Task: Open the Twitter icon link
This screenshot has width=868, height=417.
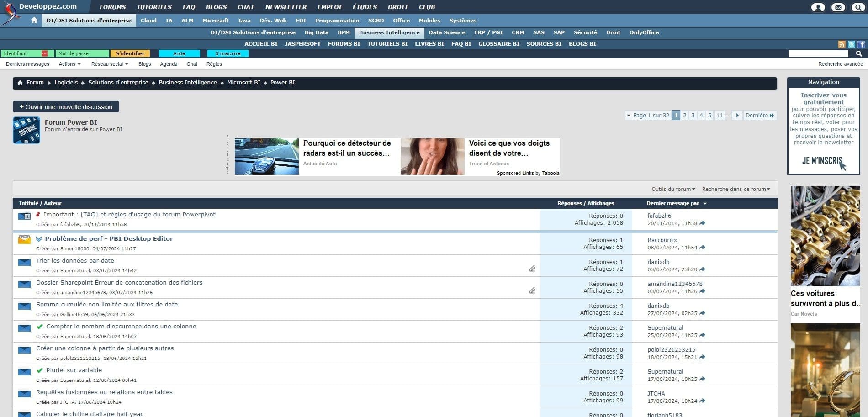Action: 852,44
